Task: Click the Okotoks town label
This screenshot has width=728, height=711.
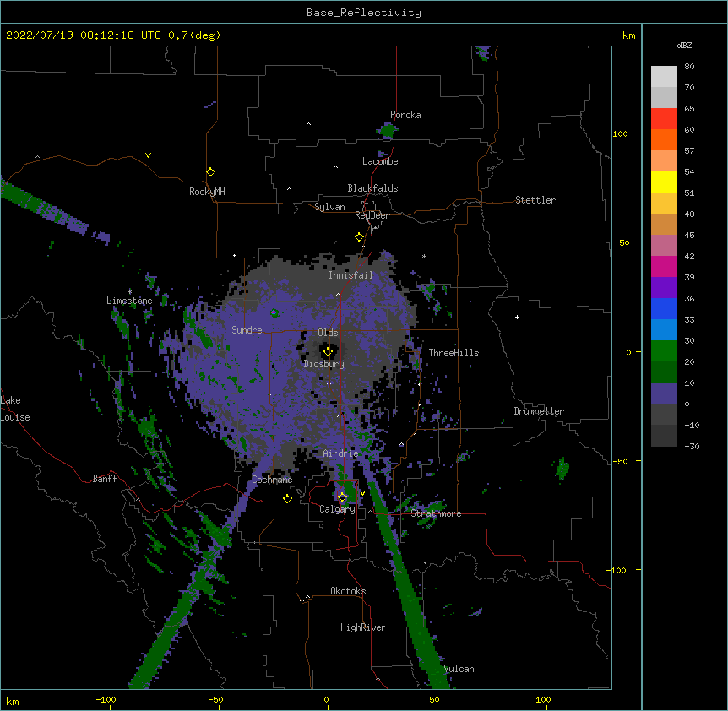Action: click(x=348, y=591)
